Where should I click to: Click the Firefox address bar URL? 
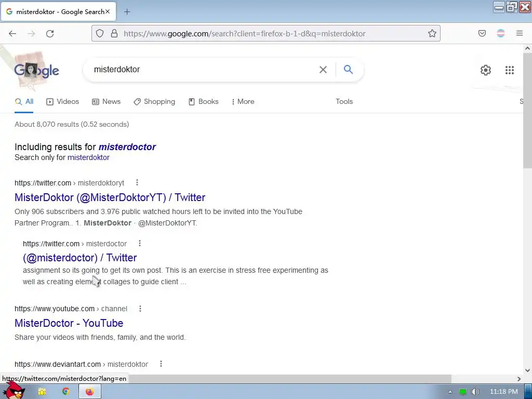click(244, 34)
